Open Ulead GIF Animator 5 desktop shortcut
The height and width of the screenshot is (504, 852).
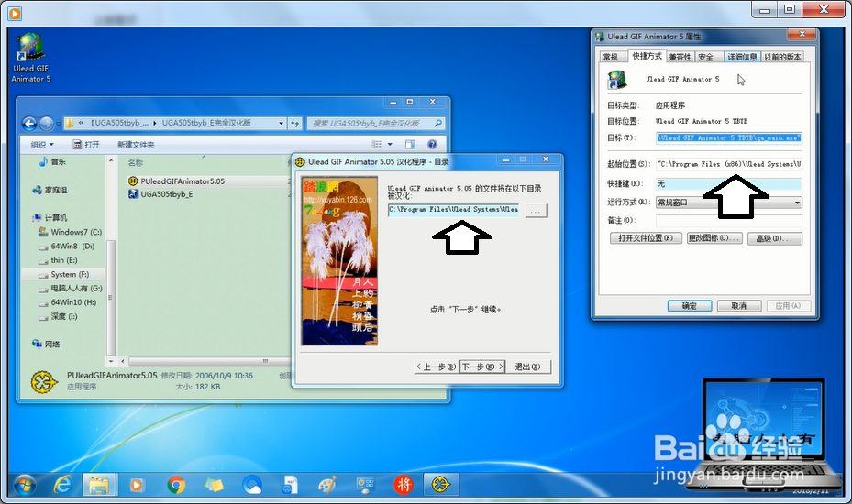[30, 58]
